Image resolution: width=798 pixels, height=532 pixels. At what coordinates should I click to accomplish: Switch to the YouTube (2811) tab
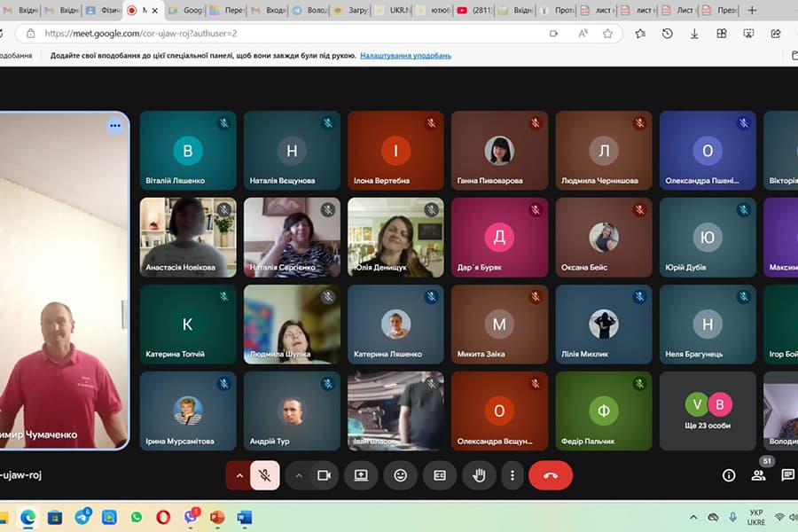(473, 10)
